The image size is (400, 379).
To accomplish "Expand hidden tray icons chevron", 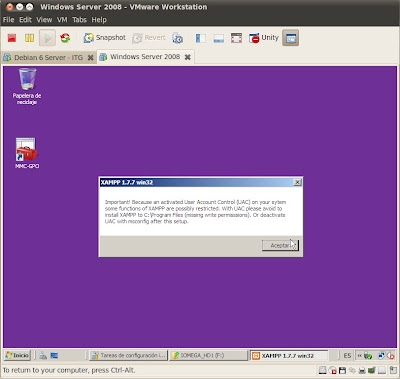I will point(359,356).
